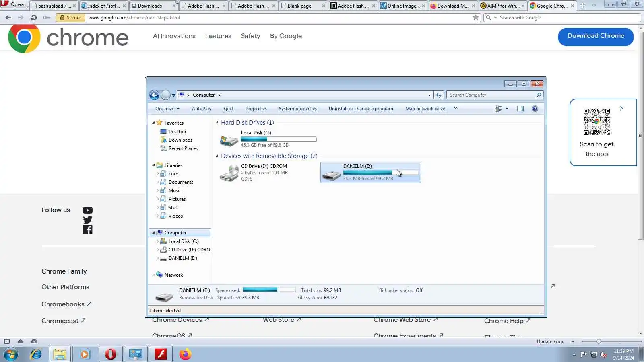
Task: Open the Organize dropdown menu
Action: click(x=167, y=109)
